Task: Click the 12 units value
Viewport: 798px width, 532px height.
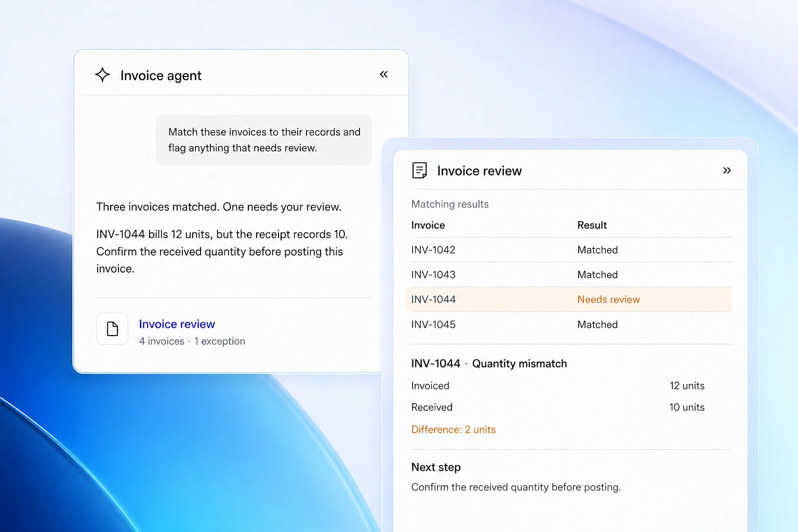Action: pos(687,385)
